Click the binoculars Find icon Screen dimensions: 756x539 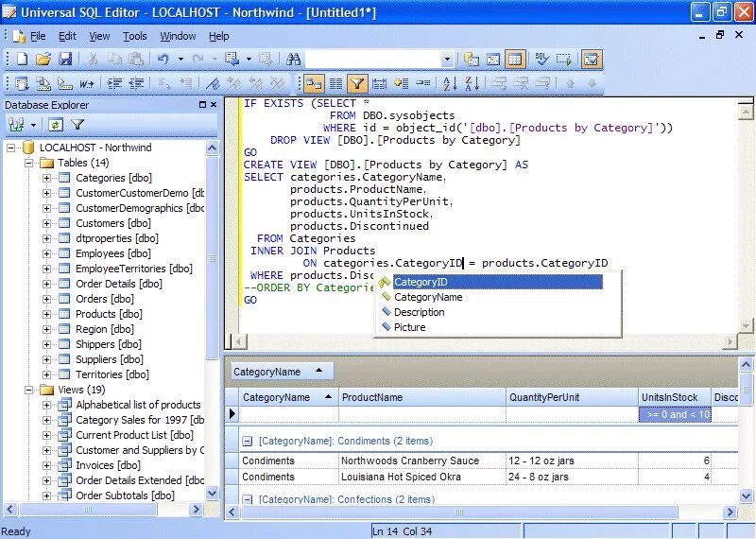click(x=293, y=59)
